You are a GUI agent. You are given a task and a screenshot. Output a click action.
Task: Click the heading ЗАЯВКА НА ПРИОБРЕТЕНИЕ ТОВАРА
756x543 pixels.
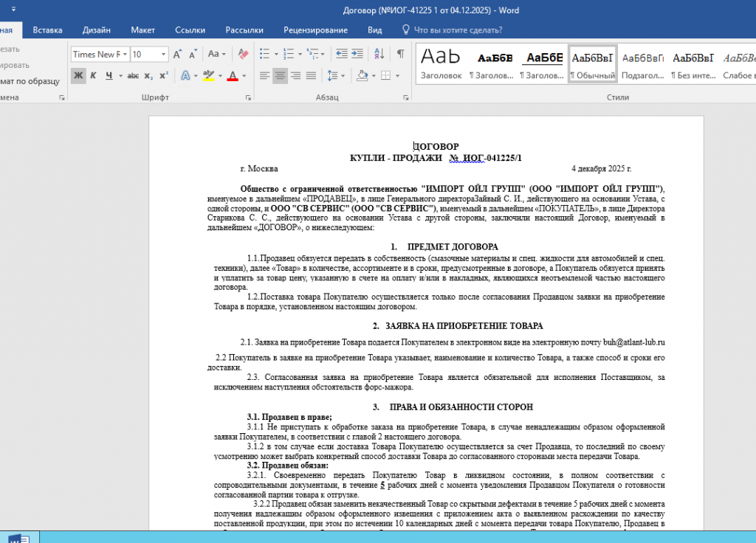click(x=464, y=325)
